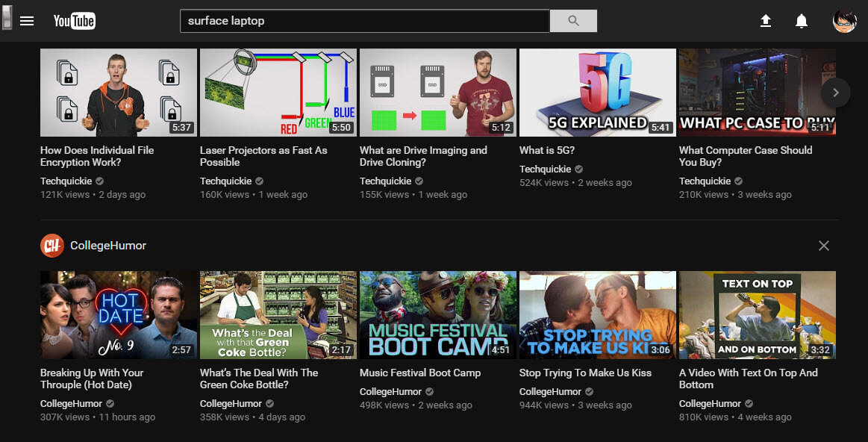Image resolution: width=868 pixels, height=442 pixels.
Task: Go to the YouTube home logo
Action: click(74, 21)
